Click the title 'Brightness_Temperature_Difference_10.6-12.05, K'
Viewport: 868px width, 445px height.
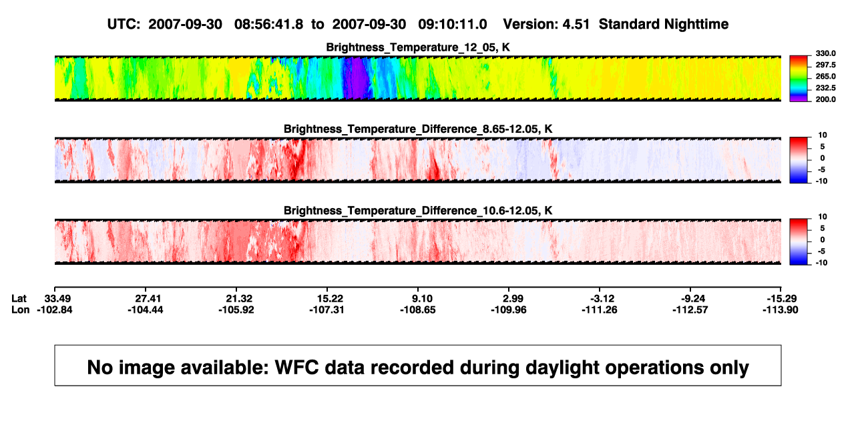click(x=418, y=211)
